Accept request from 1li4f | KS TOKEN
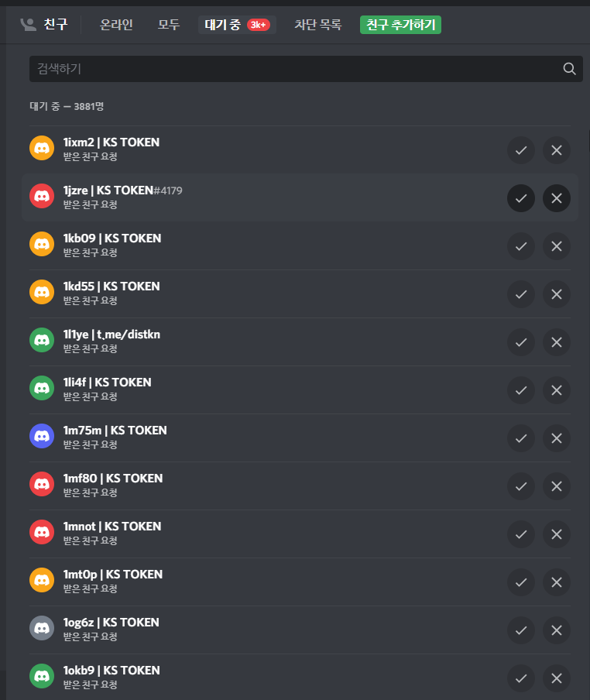This screenshot has width=590, height=700. 521,390
